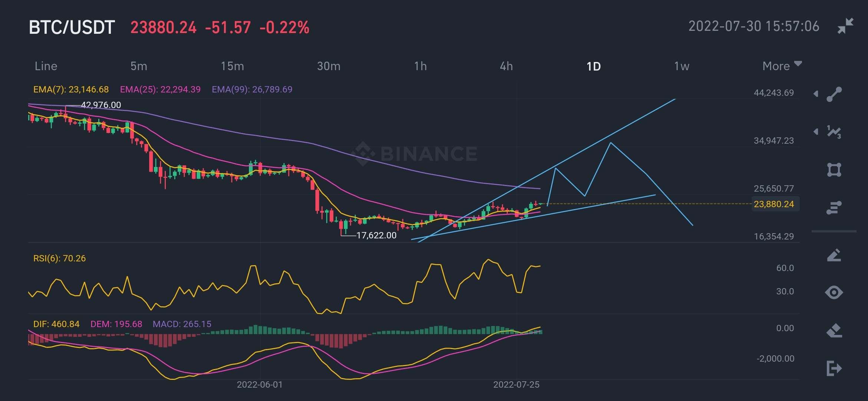This screenshot has width=868, height=401.
Task: Click the RSI(6) indicator label
Action: pos(59,258)
